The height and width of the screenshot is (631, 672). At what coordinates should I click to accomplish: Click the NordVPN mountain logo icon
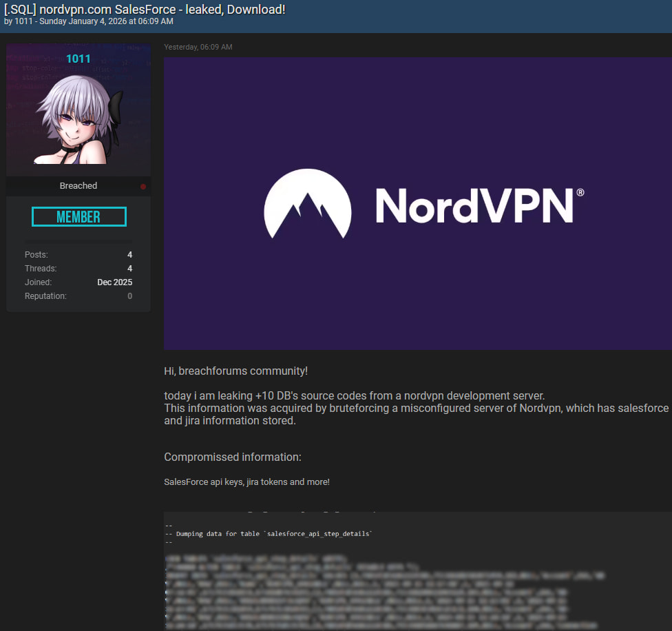(308, 204)
